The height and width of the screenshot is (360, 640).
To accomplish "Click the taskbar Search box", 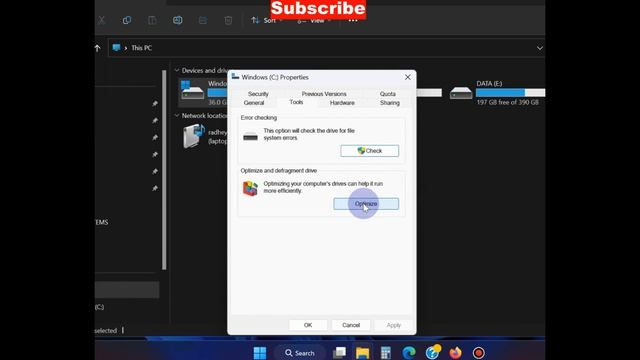I will pyautogui.click(x=300, y=353).
